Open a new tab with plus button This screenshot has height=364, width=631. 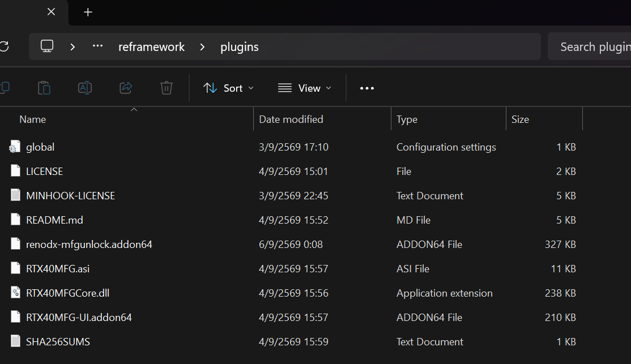click(x=88, y=12)
